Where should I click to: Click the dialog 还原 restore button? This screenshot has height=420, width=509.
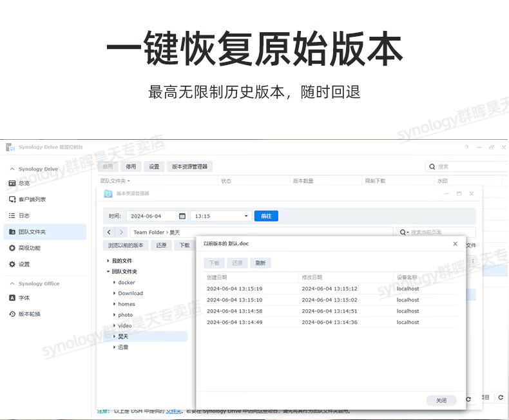(237, 263)
